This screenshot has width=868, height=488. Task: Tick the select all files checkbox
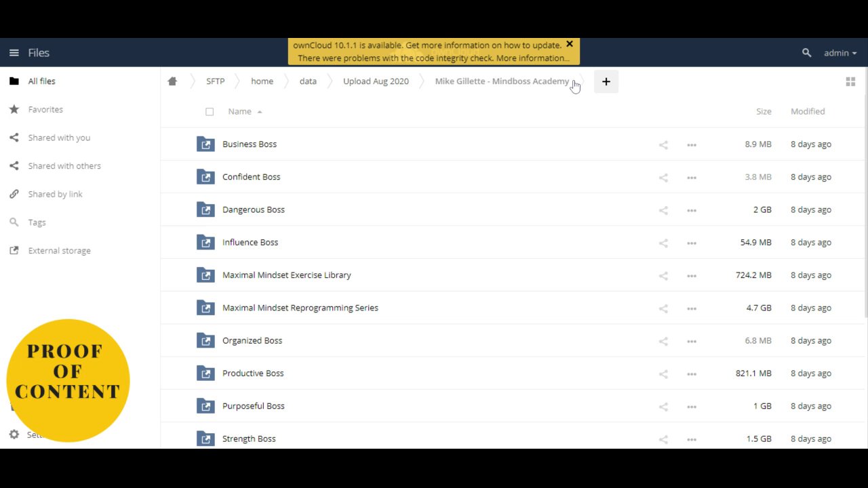click(x=210, y=112)
